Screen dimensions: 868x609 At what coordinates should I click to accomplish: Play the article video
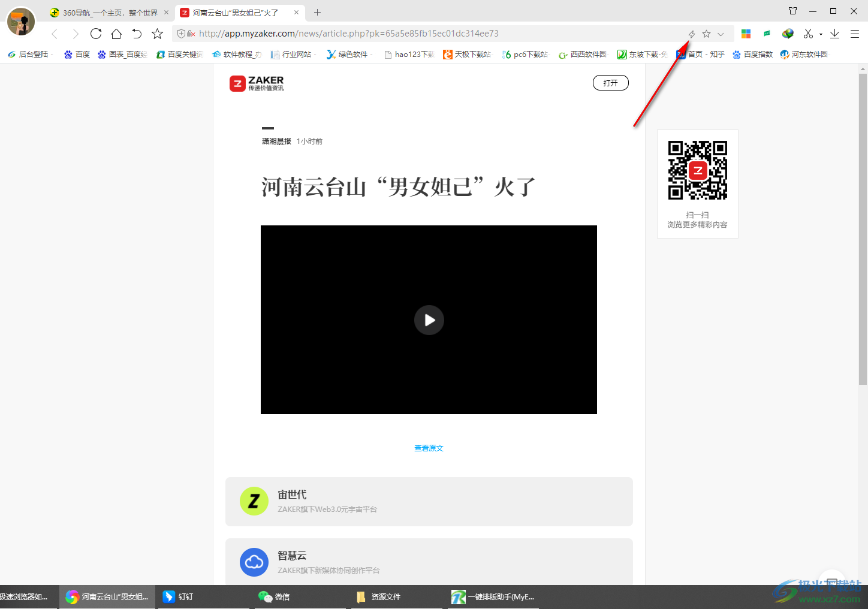(429, 319)
